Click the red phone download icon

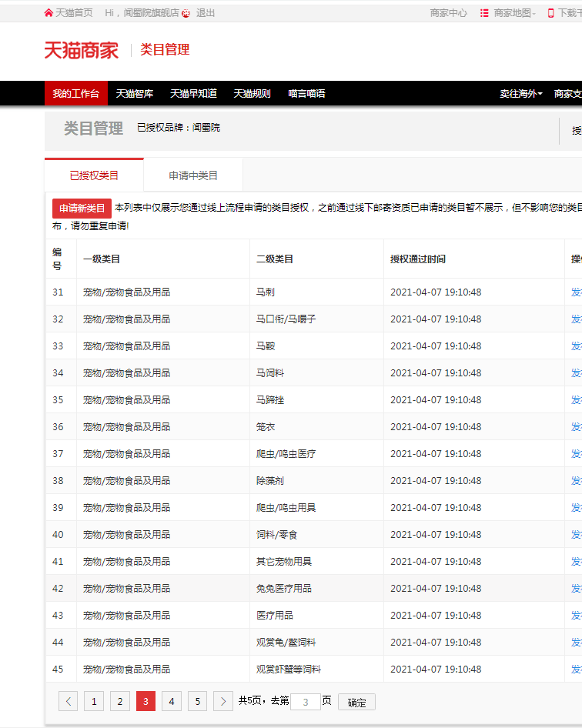click(x=551, y=13)
